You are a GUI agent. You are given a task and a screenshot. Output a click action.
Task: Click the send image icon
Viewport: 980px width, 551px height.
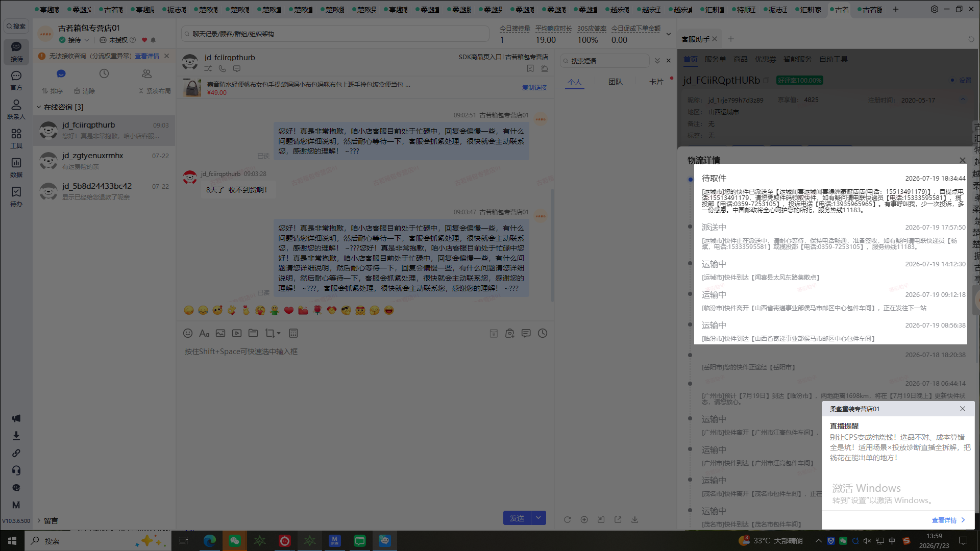pos(220,333)
